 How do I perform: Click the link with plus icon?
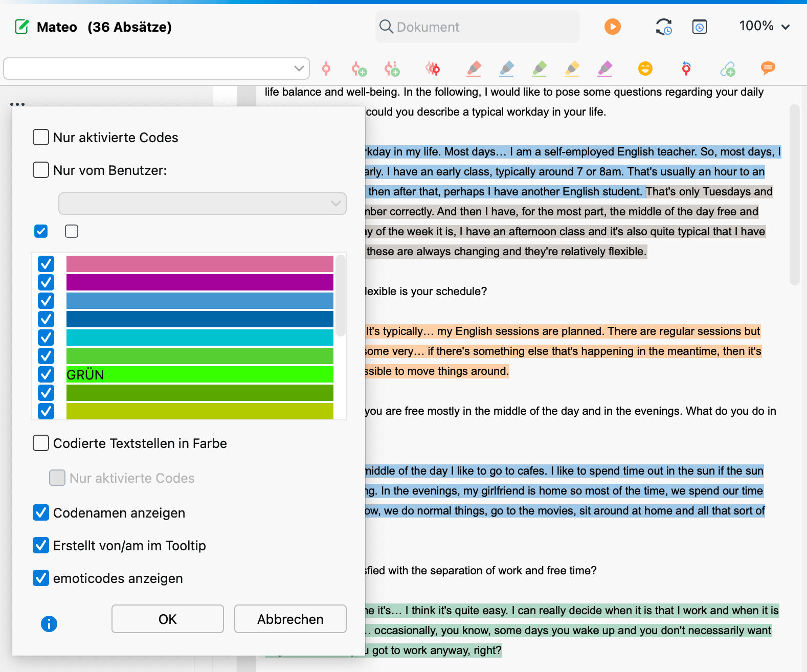pos(728,69)
